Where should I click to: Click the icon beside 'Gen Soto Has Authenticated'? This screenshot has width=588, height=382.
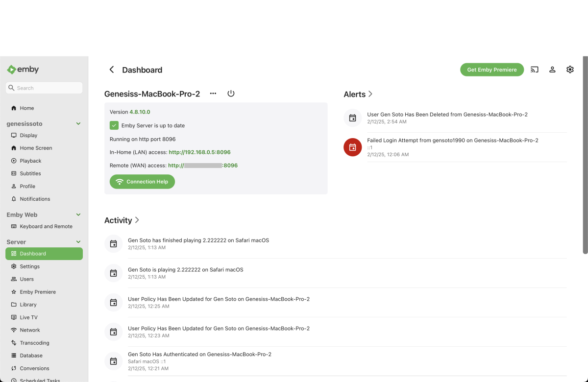[113, 361]
